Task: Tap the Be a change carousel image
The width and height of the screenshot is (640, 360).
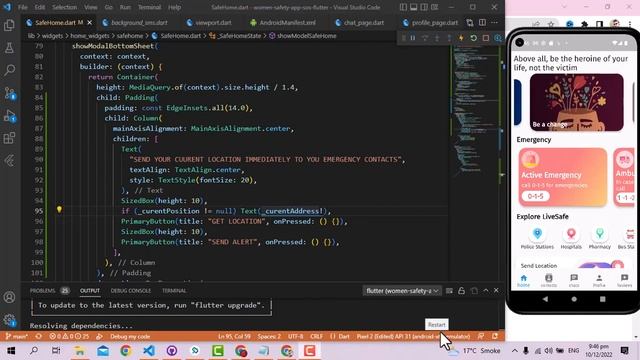Action: pos(576,102)
